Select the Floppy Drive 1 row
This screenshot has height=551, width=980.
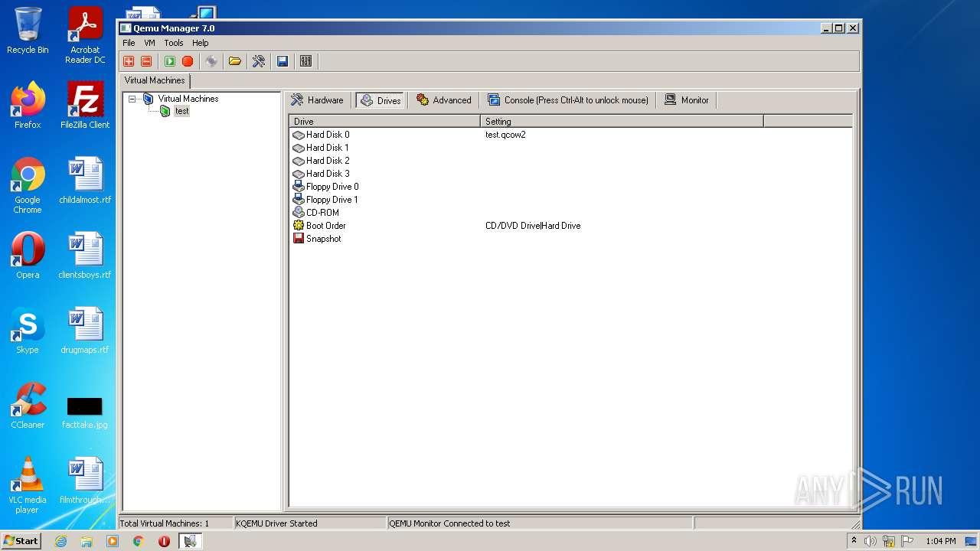[x=570, y=200]
